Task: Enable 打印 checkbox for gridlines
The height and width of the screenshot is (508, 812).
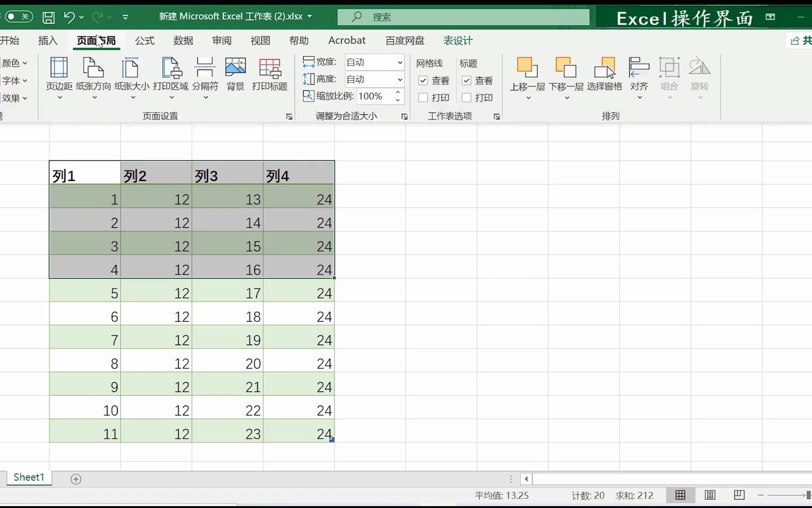Action: coord(423,97)
